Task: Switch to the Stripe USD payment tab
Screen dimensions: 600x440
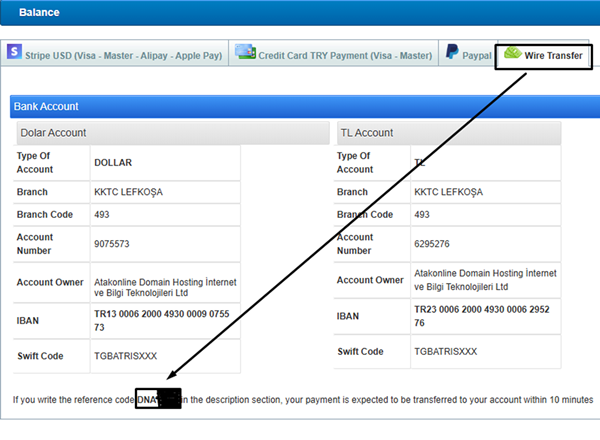Action: coord(123,55)
